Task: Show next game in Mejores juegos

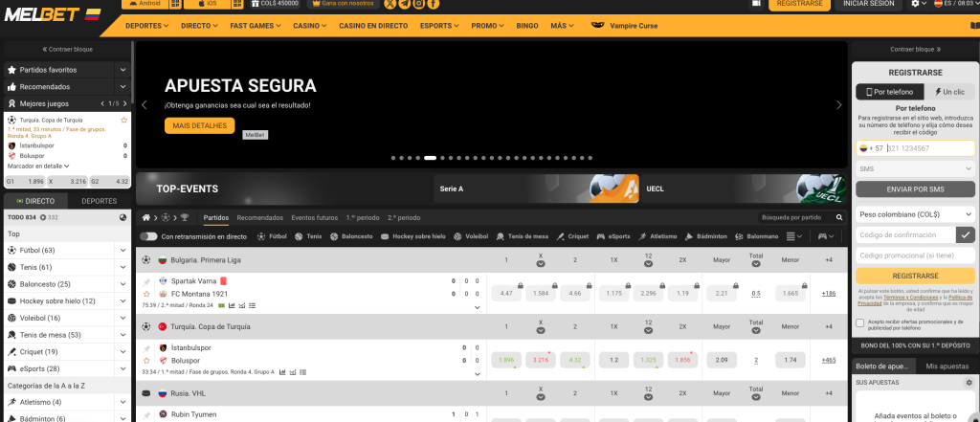Action: 123,103
